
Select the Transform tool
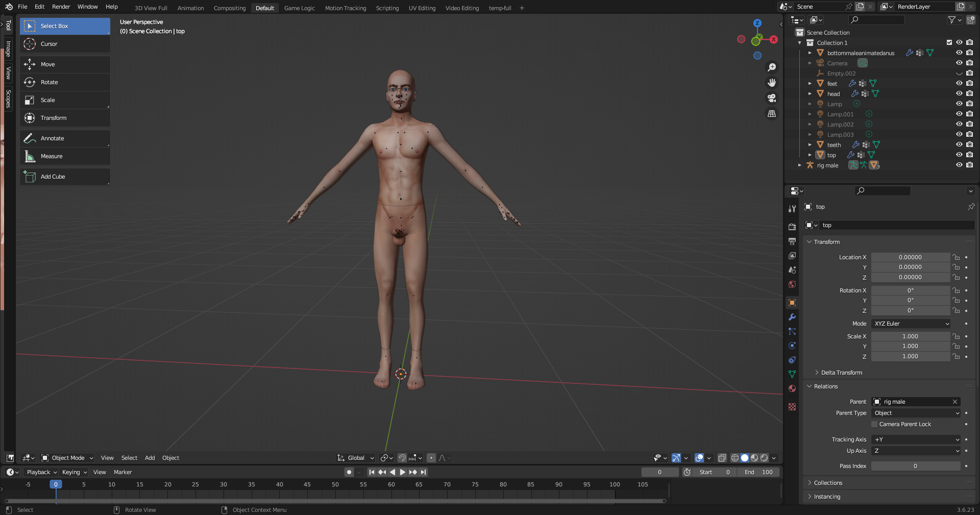point(65,118)
